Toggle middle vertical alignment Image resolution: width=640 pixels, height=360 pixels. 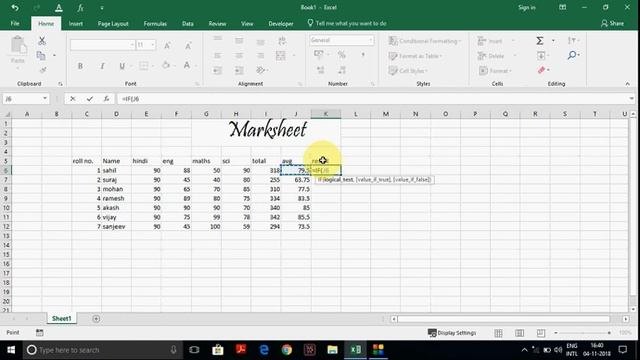239,40
